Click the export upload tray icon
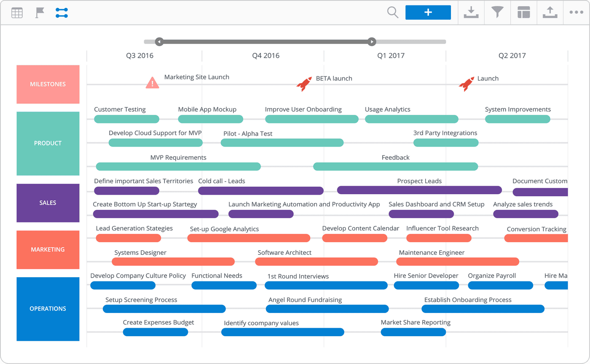The height and width of the screenshot is (364, 590). 550,13
